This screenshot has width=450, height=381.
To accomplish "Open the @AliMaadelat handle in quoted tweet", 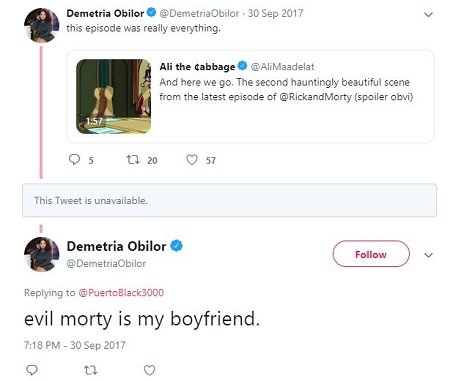I will [x=283, y=67].
